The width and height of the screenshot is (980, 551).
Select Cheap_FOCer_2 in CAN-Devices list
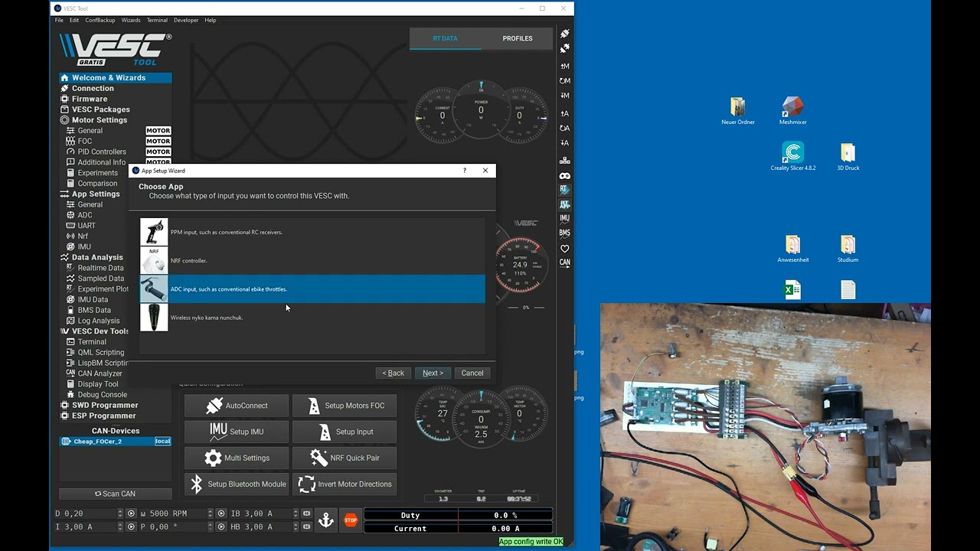pyautogui.click(x=115, y=442)
